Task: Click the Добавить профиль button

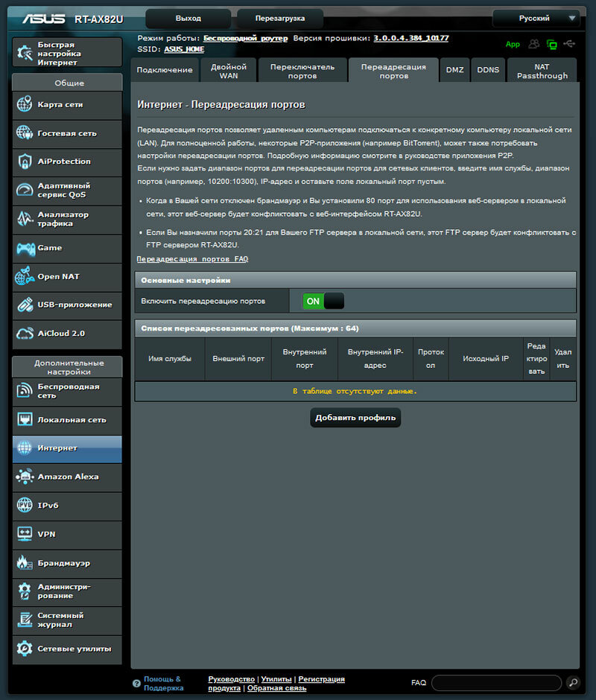Action: [x=355, y=418]
